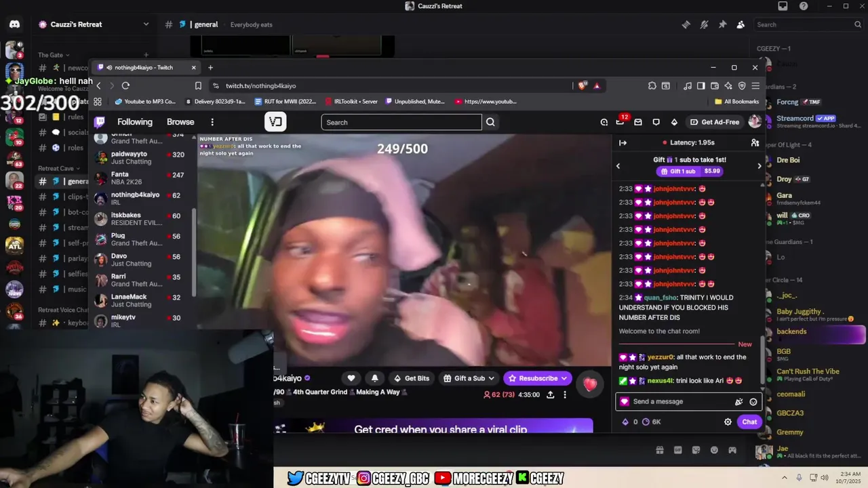Open the Twitch more options dots menu
868x488 pixels.
click(212, 122)
